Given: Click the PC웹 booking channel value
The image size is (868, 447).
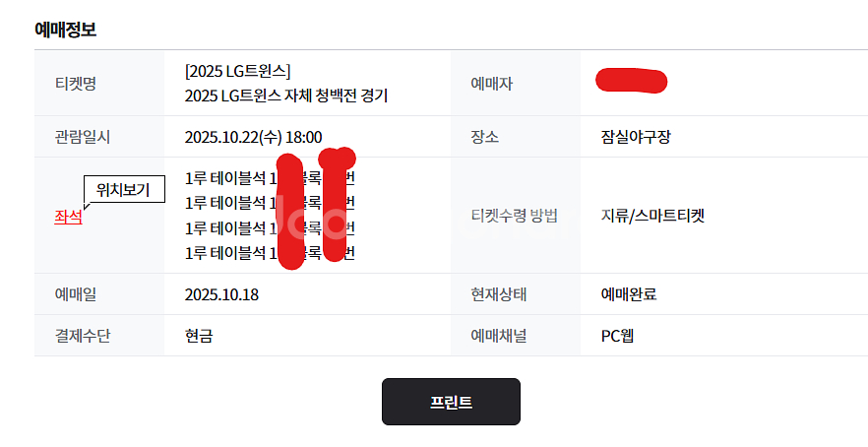Looking at the screenshot, I should click(x=618, y=336).
